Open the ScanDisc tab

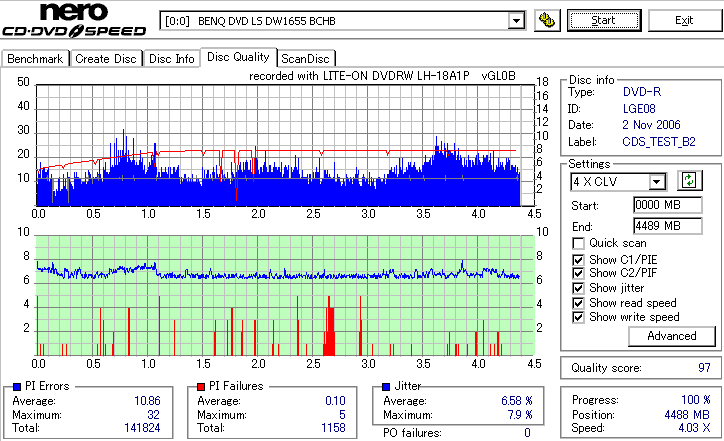305,59
